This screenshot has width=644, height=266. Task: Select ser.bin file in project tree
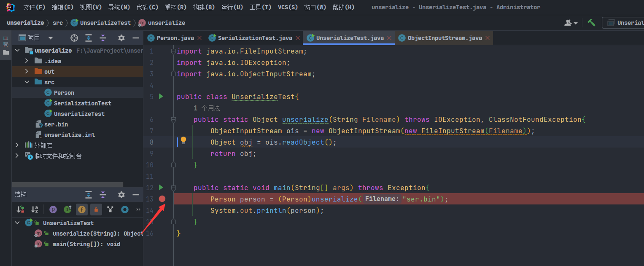point(56,124)
